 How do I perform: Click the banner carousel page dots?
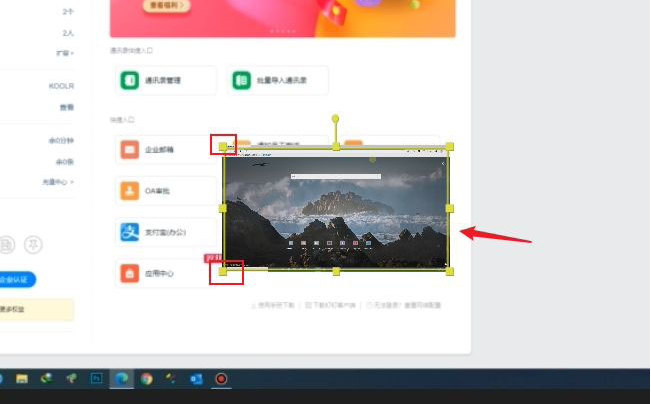[283, 31]
